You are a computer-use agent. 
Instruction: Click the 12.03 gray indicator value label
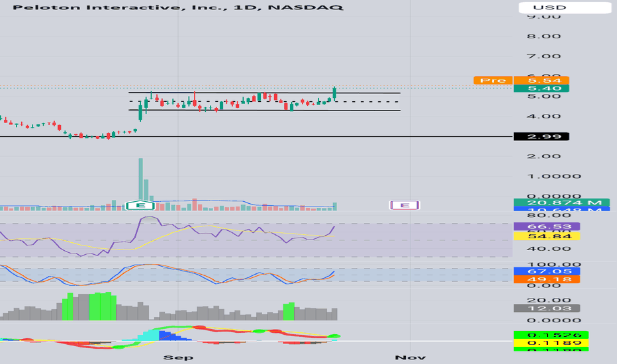click(547, 308)
